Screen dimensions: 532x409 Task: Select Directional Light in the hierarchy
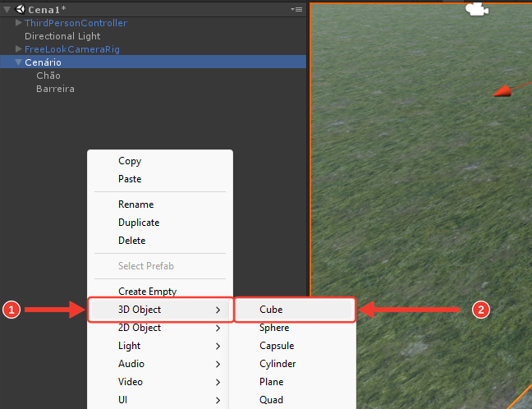coord(62,36)
